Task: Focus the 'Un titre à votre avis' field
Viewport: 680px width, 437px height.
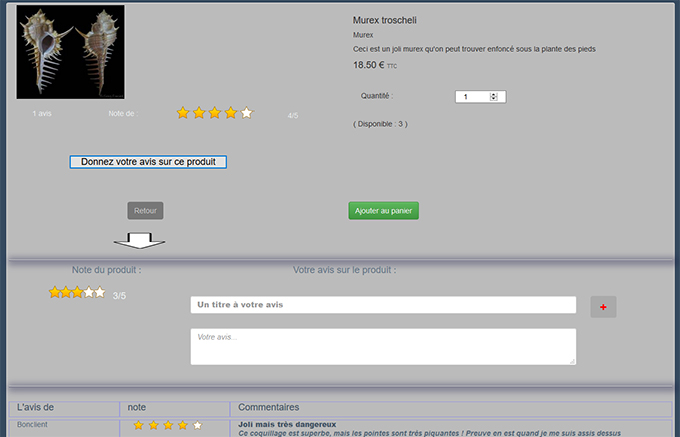Action: click(383, 305)
